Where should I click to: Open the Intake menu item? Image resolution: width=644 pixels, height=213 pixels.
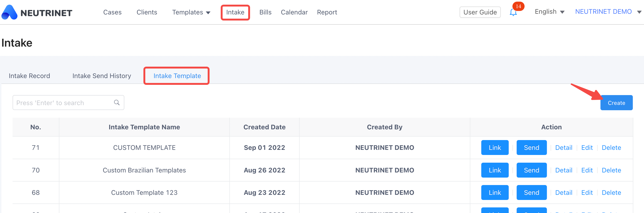point(235,12)
